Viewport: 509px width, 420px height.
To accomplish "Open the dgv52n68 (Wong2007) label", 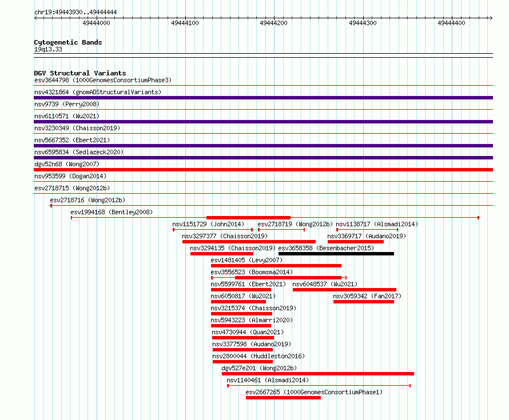I will [x=67, y=164].
